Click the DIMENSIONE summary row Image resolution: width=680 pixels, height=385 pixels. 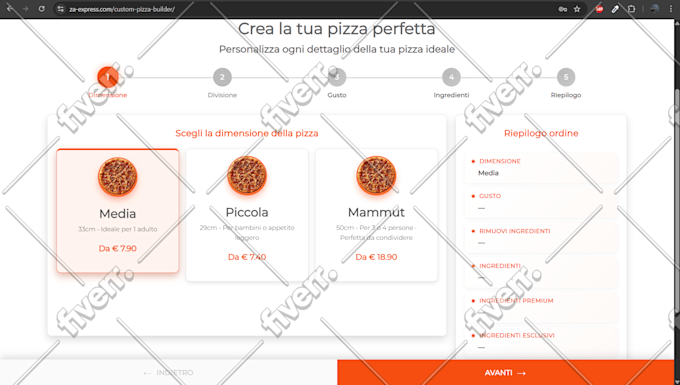click(x=541, y=167)
